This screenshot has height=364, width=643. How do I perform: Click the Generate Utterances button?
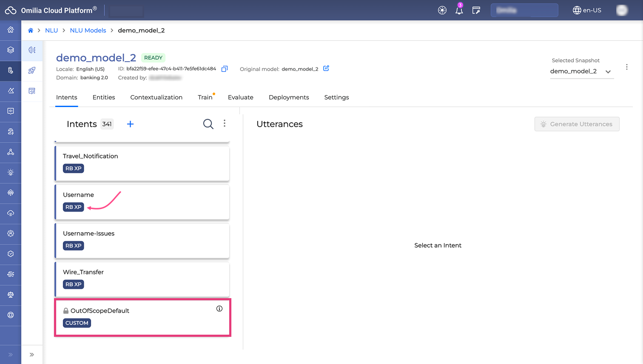pos(577,124)
